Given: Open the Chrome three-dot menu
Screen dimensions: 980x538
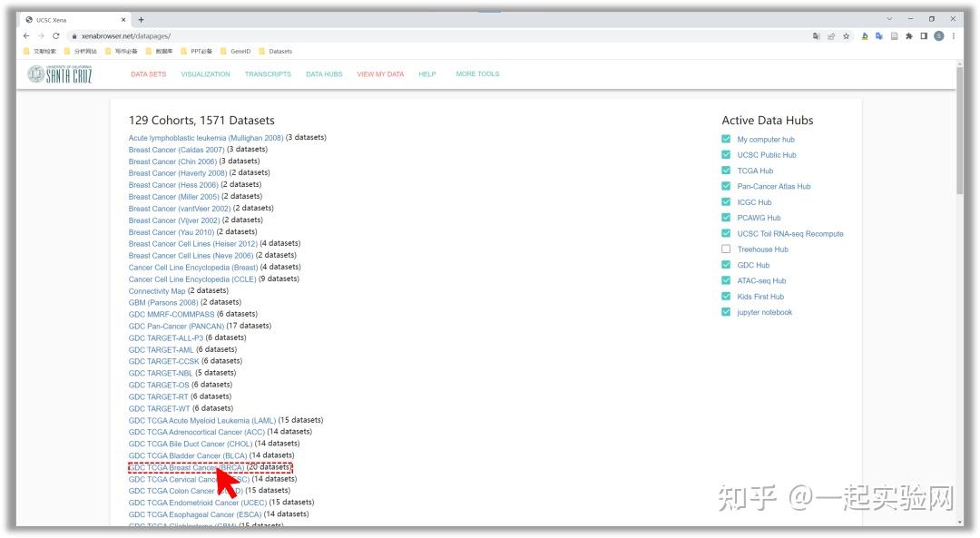Looking at the screenshot, I should point(954,36).
